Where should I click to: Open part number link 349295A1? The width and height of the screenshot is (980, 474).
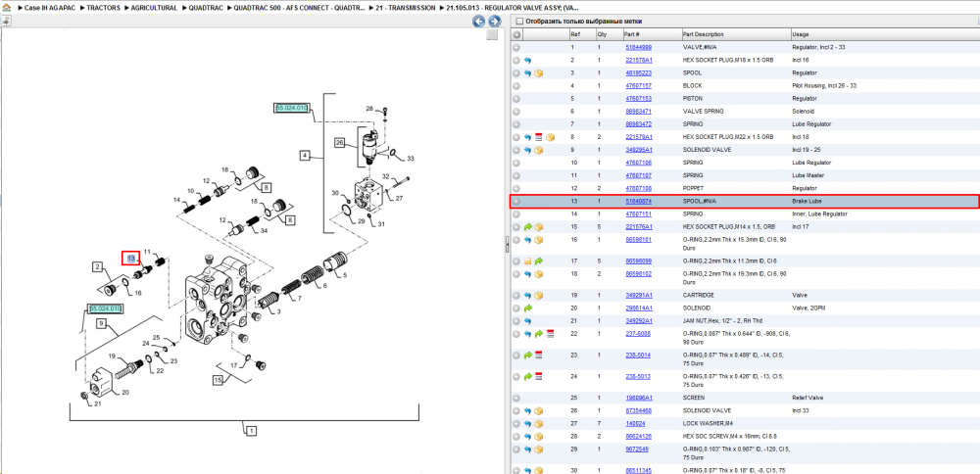coord(639,150)
